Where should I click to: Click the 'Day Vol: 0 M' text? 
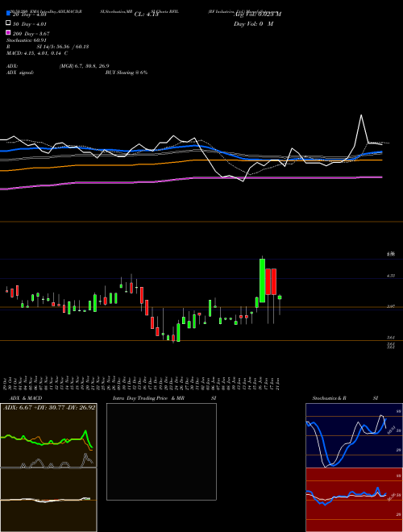point(253,23)
